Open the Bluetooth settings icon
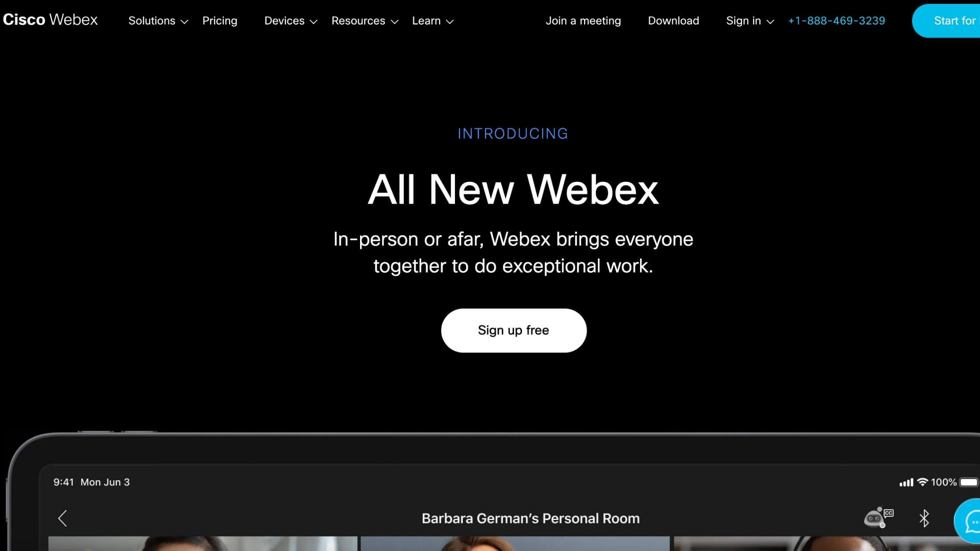This screenshot has width=980, height=551. click(x=925, y=517)
